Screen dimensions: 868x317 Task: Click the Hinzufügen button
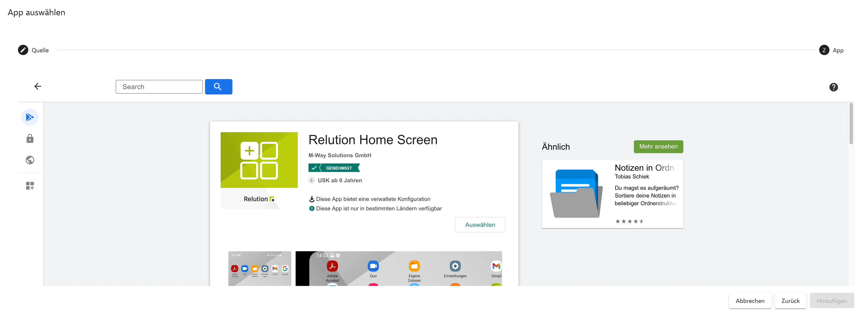tap(832, 301)
